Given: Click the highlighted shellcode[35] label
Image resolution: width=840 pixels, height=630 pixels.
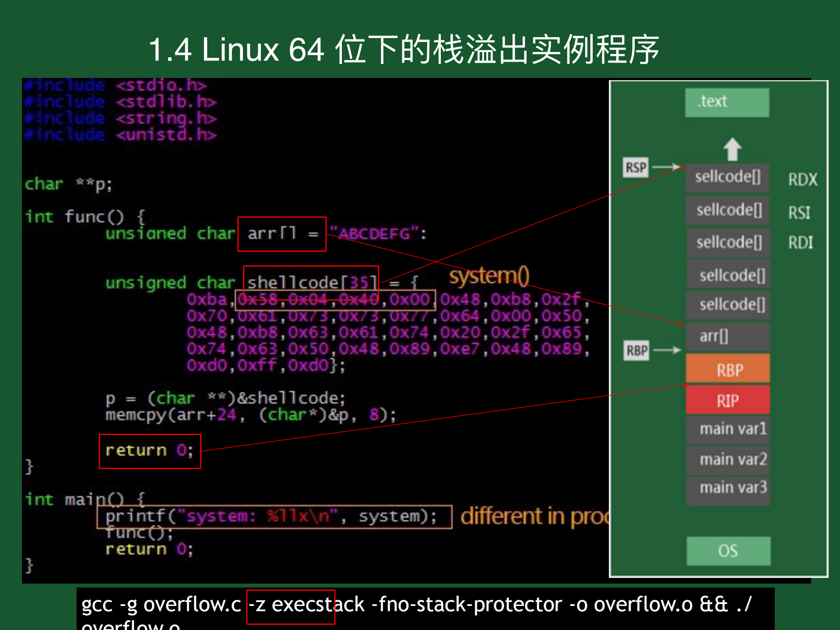Looking at the screenshot, I should 311,282.
